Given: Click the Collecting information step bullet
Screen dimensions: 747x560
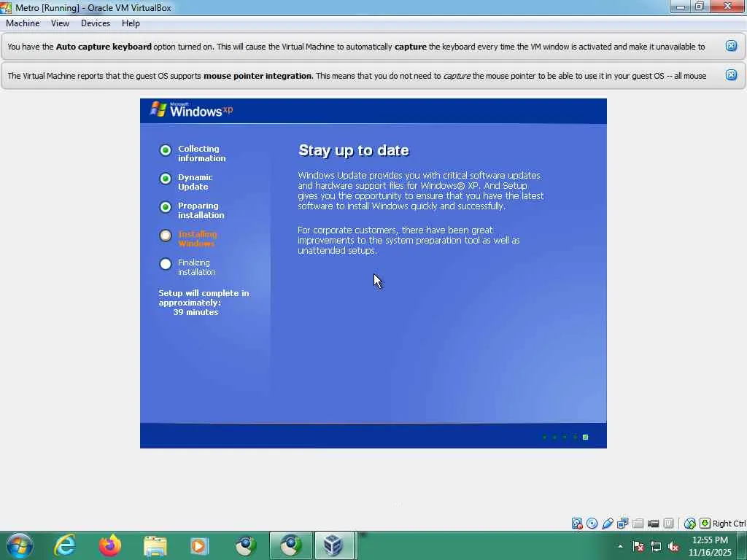Looking at the screenshot, I should [166, 150].
